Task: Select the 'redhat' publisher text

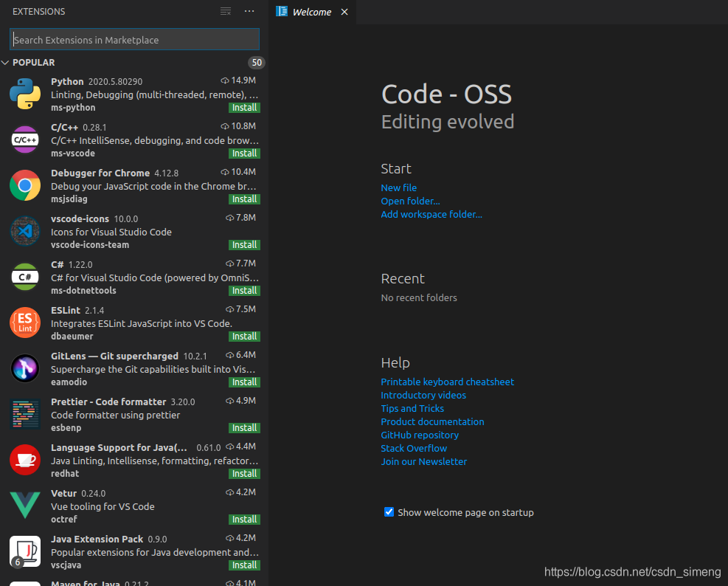Action: pyautogui.click(x=65, y=474)
